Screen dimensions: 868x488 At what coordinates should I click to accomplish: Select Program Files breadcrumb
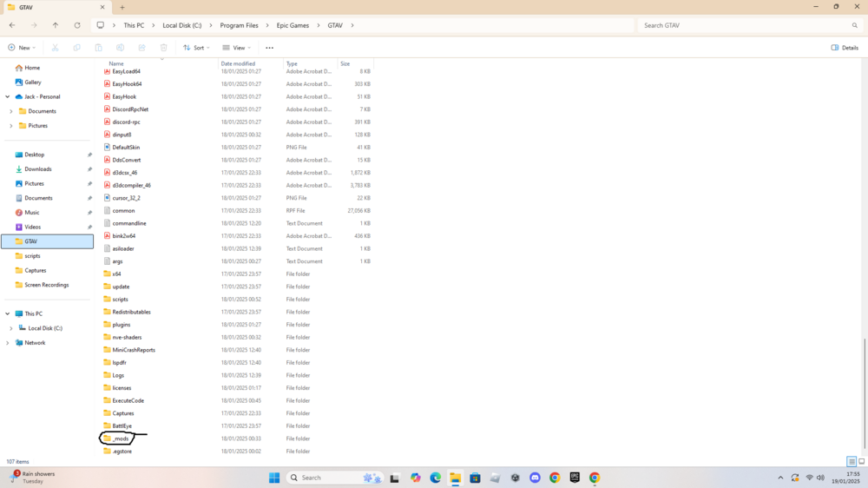pos(240,25)
